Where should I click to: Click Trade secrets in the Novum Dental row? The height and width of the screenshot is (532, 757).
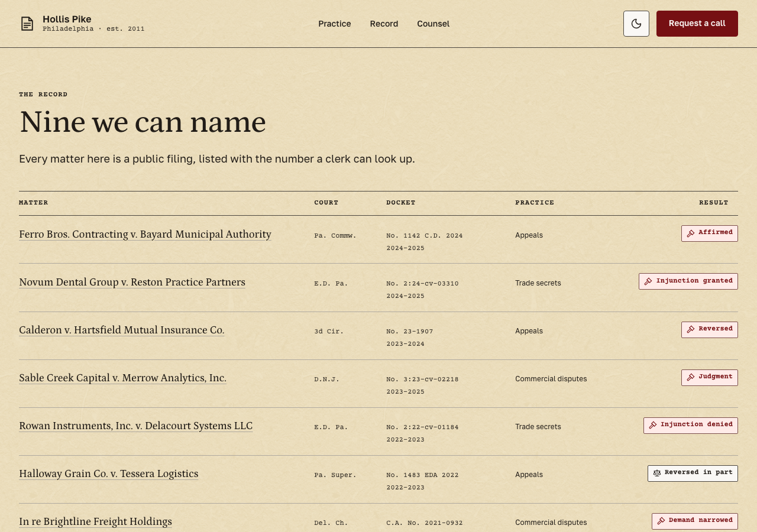click(538, 283)
